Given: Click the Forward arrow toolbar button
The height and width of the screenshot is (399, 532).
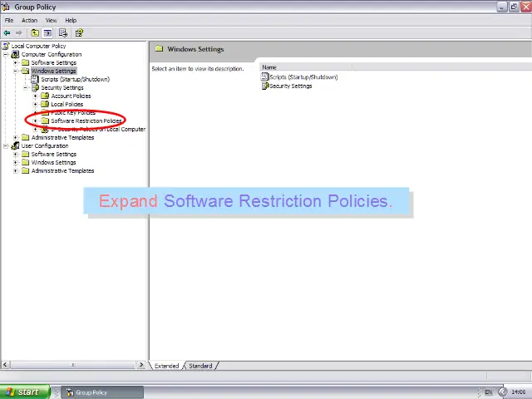Looking at the screenshot, I should coord(18,33).
